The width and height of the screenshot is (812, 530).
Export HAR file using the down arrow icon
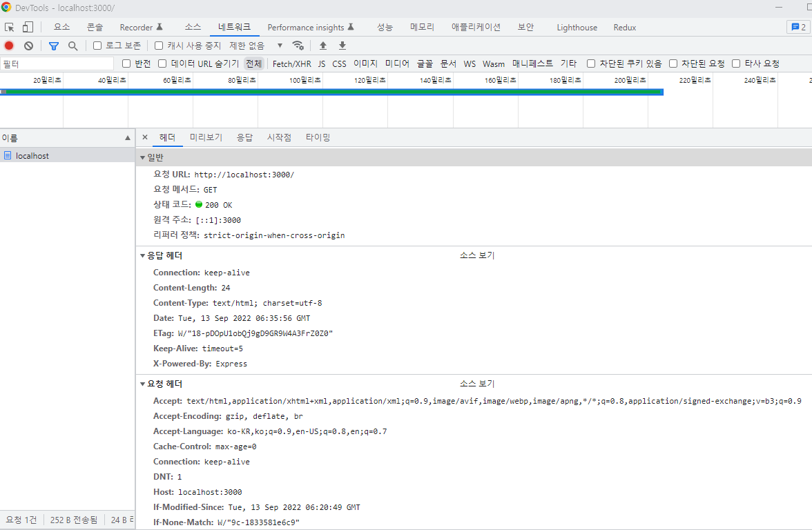tap(342, 46)
